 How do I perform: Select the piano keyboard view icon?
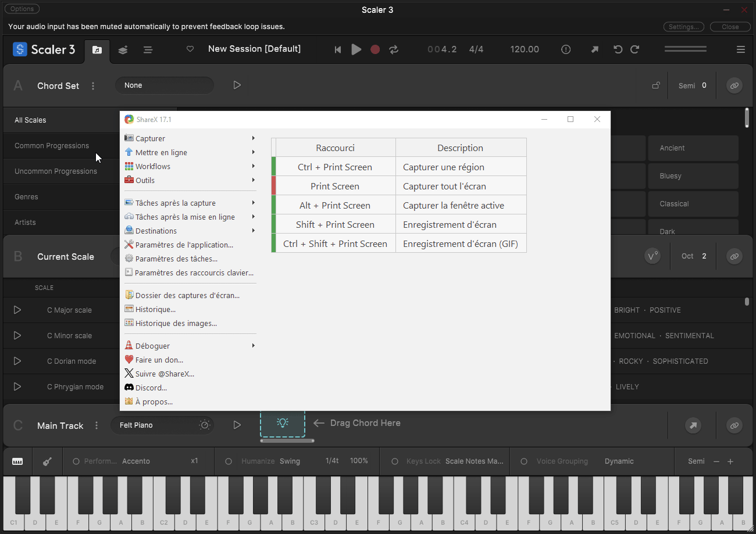click(x=17, y=461)
